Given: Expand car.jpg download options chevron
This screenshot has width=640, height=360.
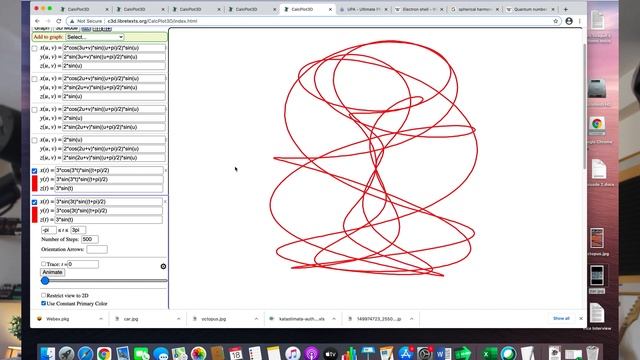Looking at the screenshot, I should 178,319.
